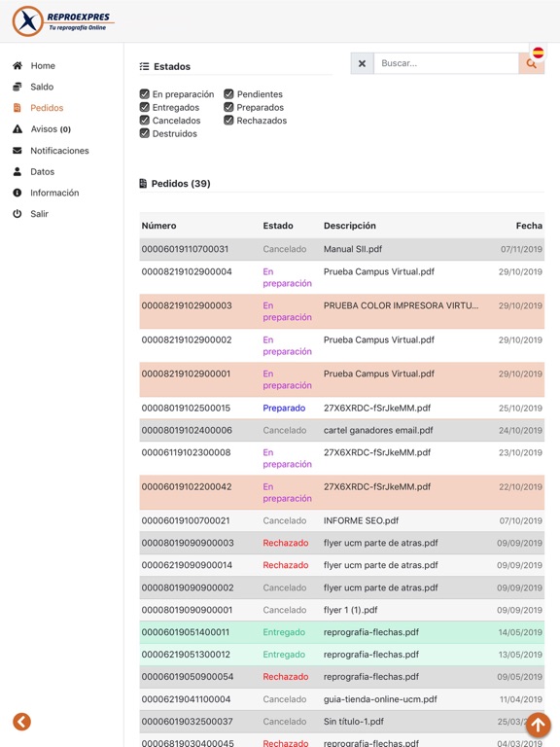Click the Datos user icon
The width and height of the screenshot is (560, 747).
point(17,171)
